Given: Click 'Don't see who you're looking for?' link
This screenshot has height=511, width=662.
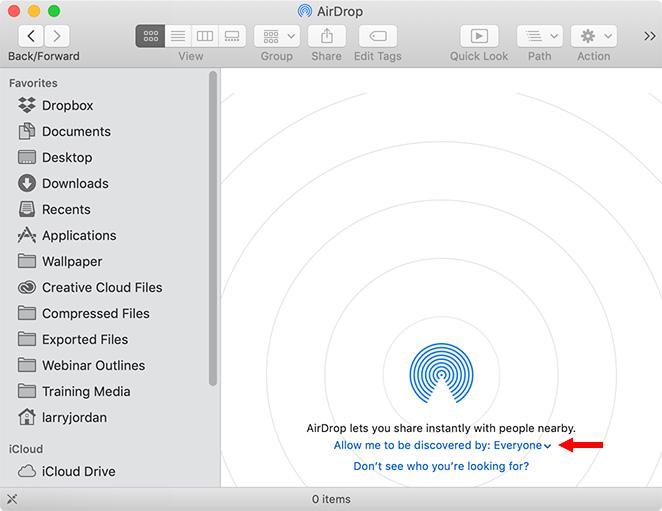Looking at the screenshot, I should [441, 466].
